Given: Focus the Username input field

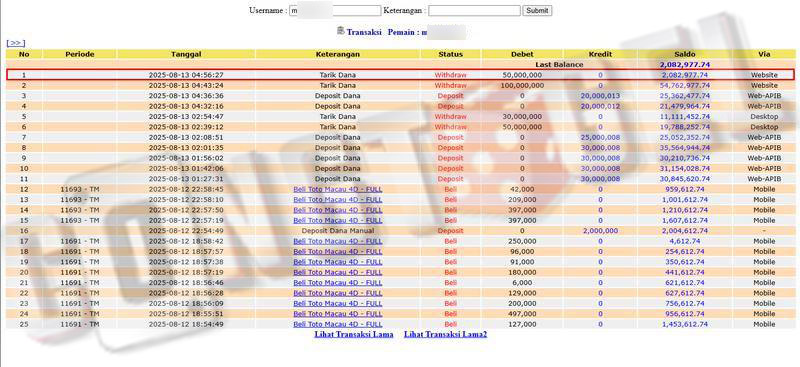Looking at the screenshot, I should 335,10.
